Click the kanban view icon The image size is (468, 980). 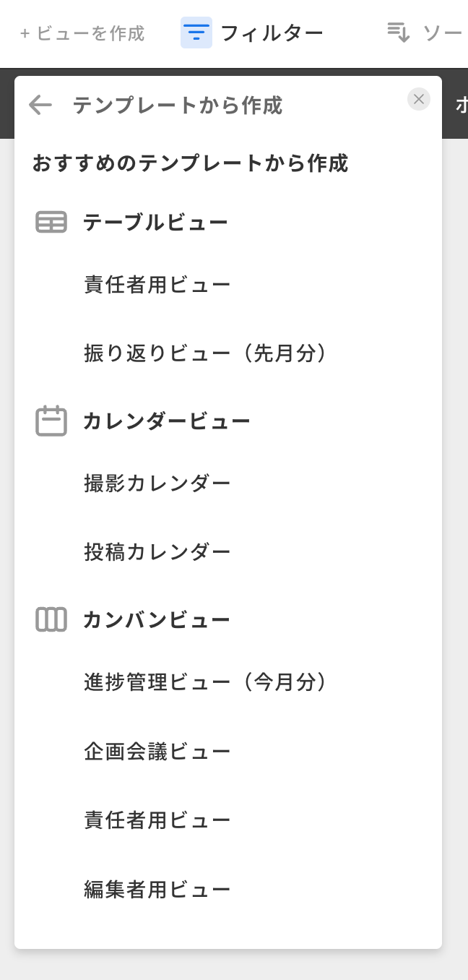point(51,619)
